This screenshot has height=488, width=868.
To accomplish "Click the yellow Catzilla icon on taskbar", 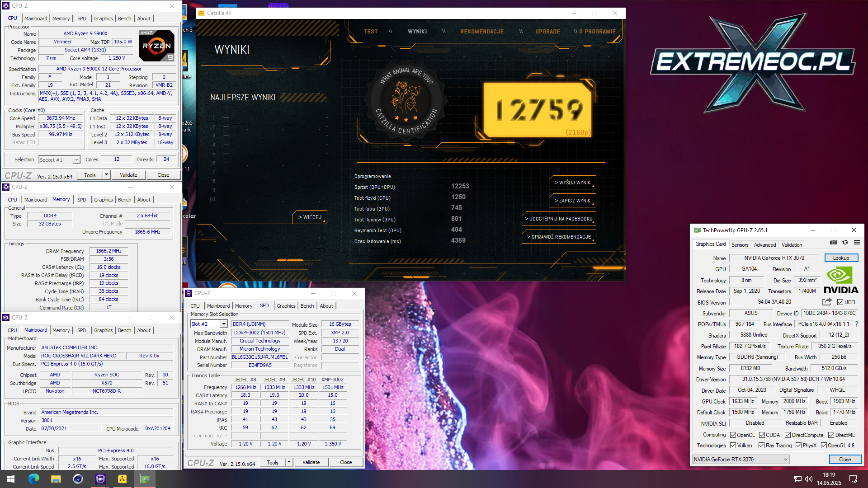I will [122, 479].
